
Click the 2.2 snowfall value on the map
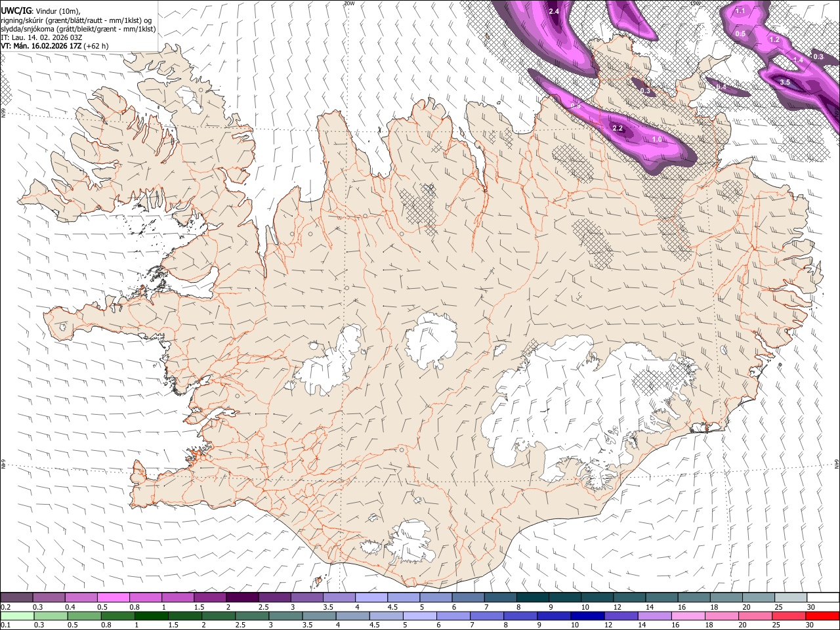coord(617,128)
